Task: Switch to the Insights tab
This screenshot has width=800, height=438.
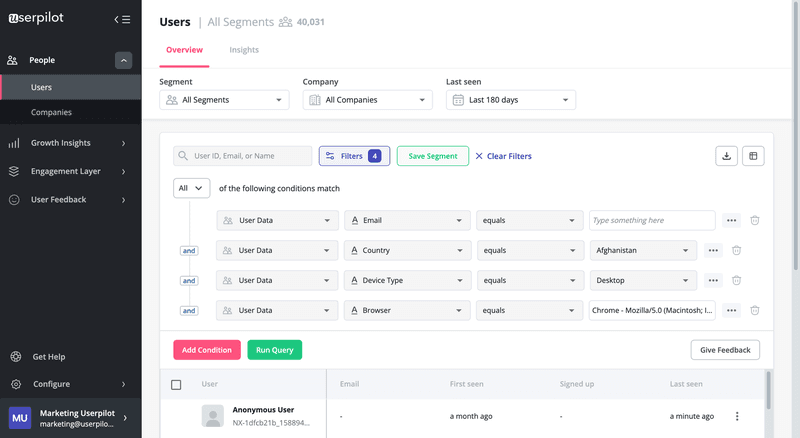Action: [x=244, y=50]
